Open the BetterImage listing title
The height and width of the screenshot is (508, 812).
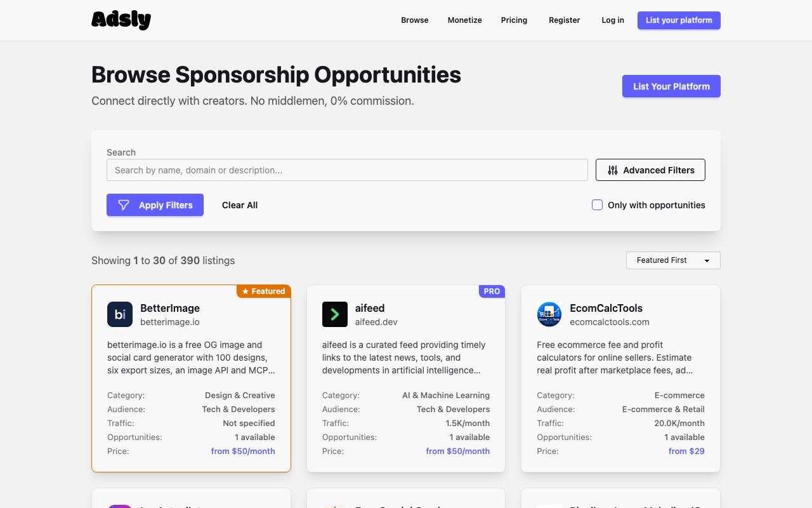170,308
